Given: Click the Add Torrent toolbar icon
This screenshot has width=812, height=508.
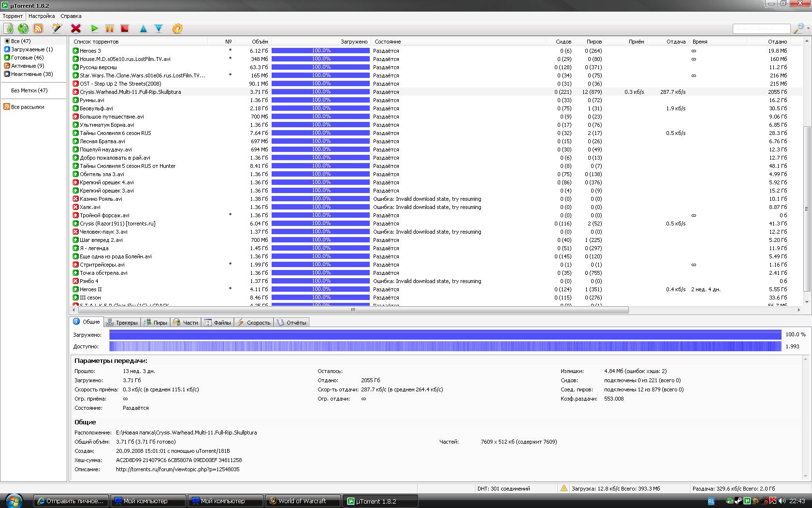Looking at the screenshot, I should (8, 29).
